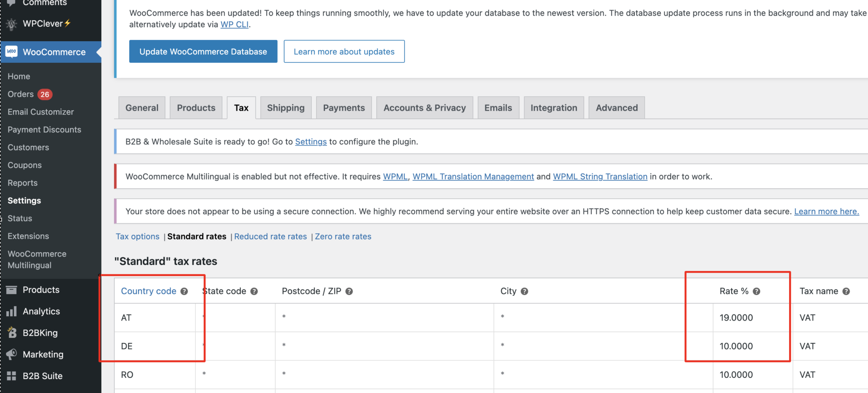Image resolution: width=868 pixels, height=393 pixels.
Task: Select the Accounts & Privacy tab
Action: pyautogui.click(x=425, y=108)
